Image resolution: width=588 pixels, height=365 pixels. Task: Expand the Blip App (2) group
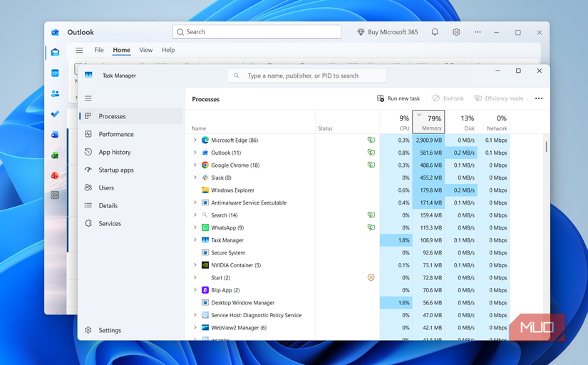pos(195,290)
